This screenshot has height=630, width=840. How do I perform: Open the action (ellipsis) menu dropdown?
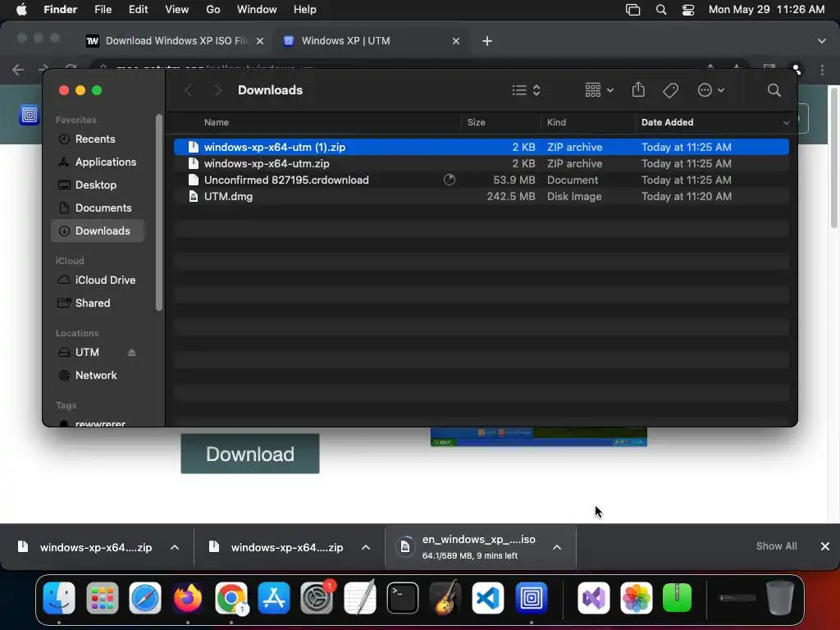(711, 90)
